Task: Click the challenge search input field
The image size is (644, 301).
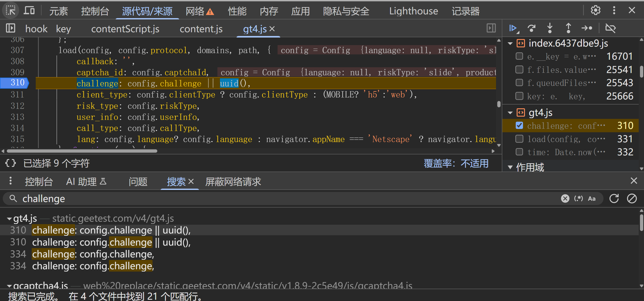Action: coord(289,198)
